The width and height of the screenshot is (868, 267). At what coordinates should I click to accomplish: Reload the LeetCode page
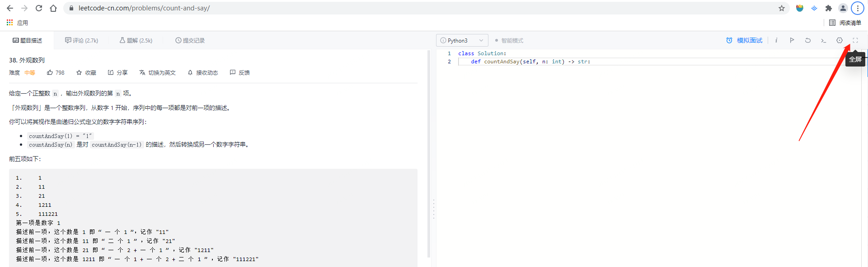39,8
